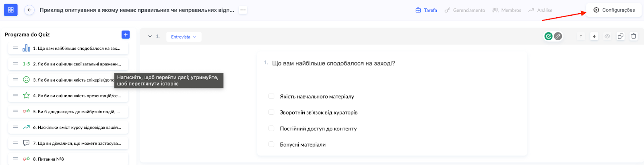Switch to the Membros tab

(507, 10)
